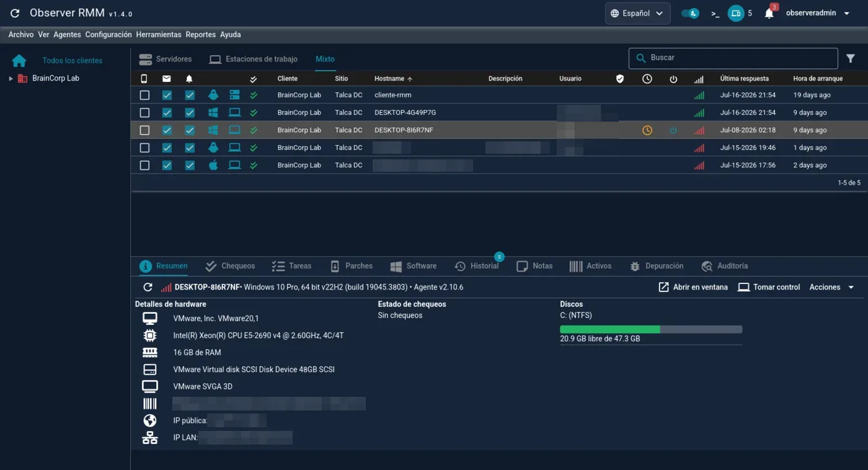Screen dimensions: 868x470
Task: Click the blue power icon in DESKTOP-8I6R7NF row
Action: 673,130
